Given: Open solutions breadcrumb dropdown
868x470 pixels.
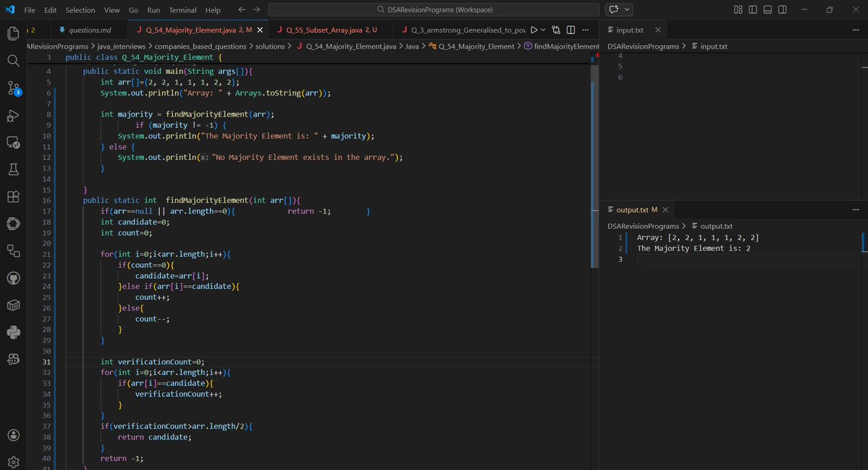Looking at the screenshot, I should click(x=270, y=46).
